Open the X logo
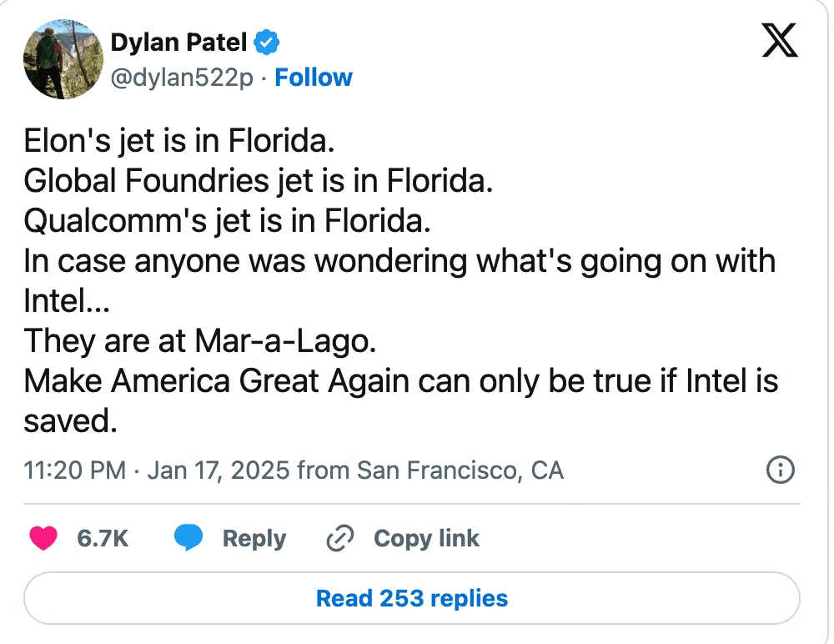Viewport: 834px width, 644px height. 780,42
